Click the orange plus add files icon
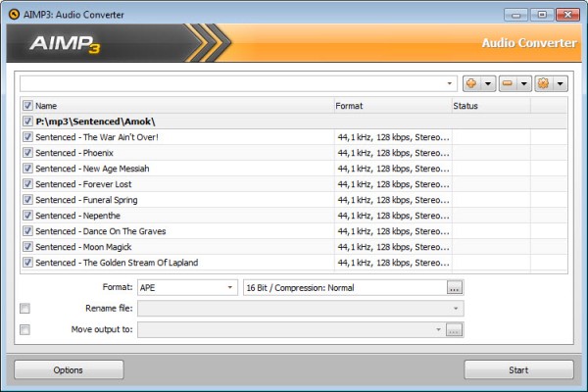The height and width of the screenshot is (392, 588). (471, 83)
